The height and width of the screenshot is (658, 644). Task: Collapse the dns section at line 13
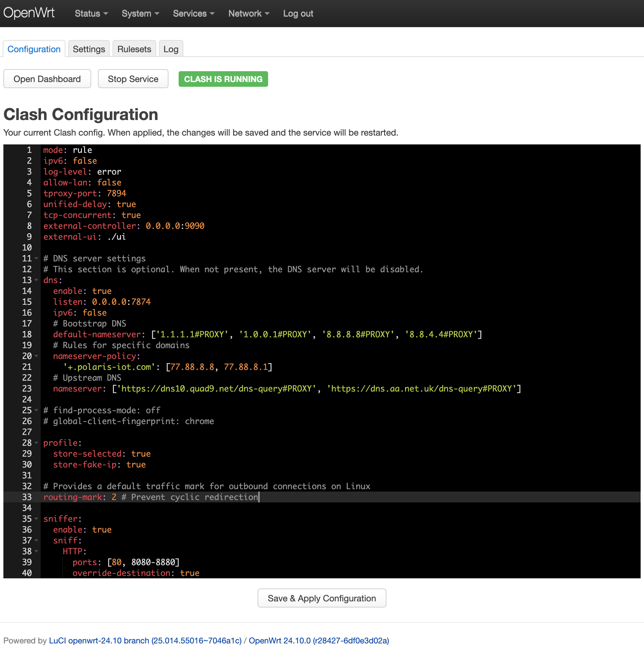coord(36,280)
